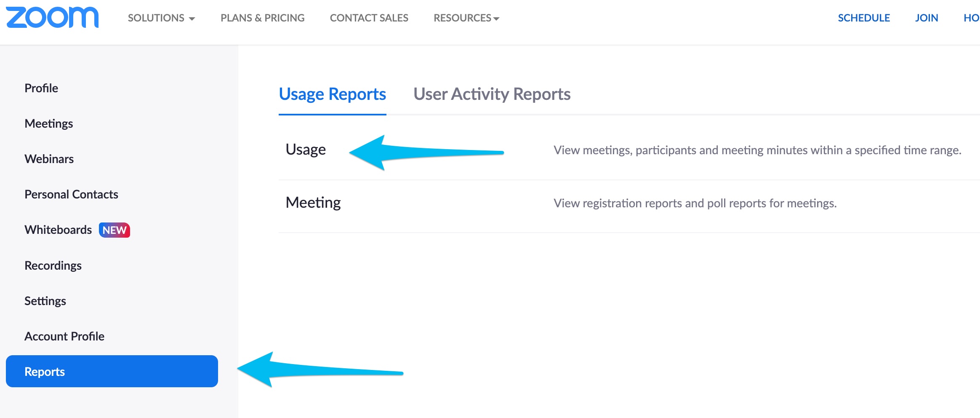The image size is (980, 418).
Task: Click the Usage report description text
Action: (757, 150)
